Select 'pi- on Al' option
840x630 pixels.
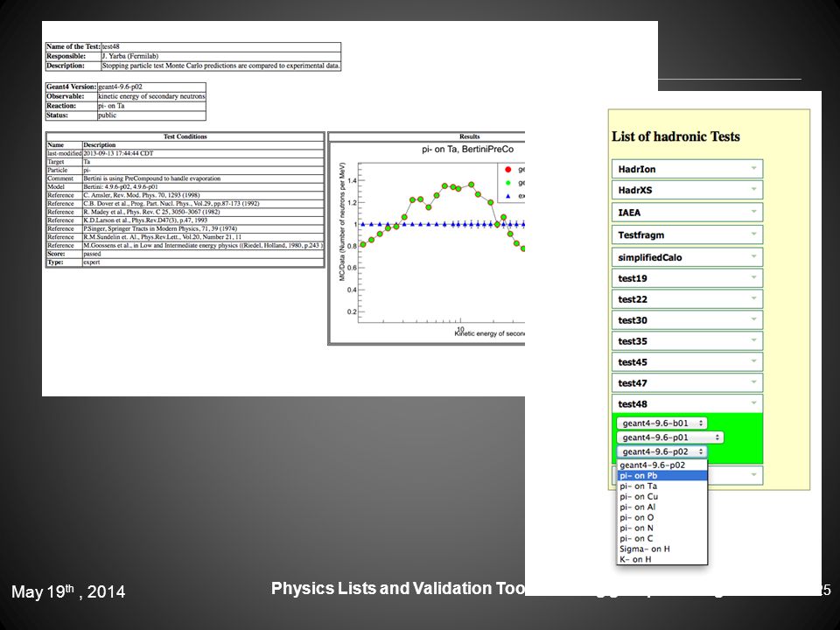(662, 507)
